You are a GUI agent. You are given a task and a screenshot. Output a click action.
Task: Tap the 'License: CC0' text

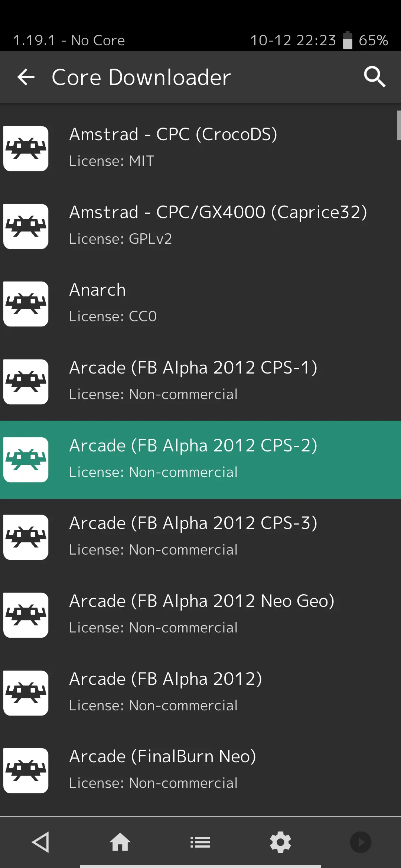tap(113, 316)
